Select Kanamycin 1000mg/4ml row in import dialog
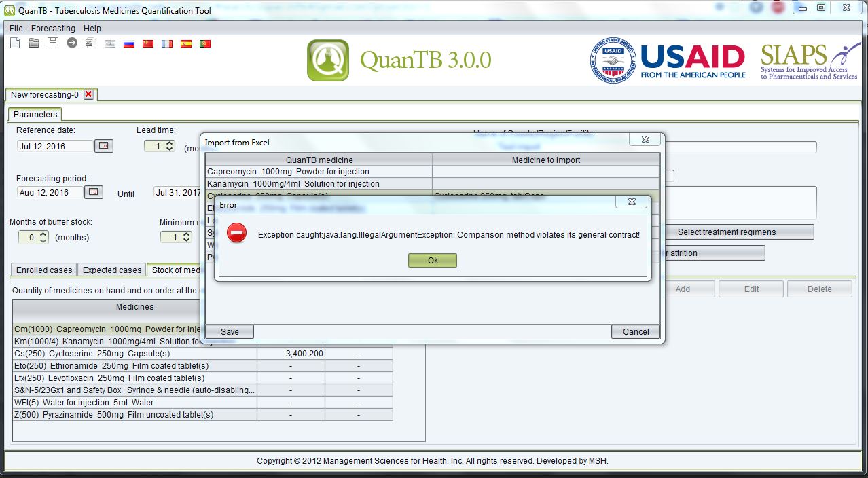 (432, 184)
